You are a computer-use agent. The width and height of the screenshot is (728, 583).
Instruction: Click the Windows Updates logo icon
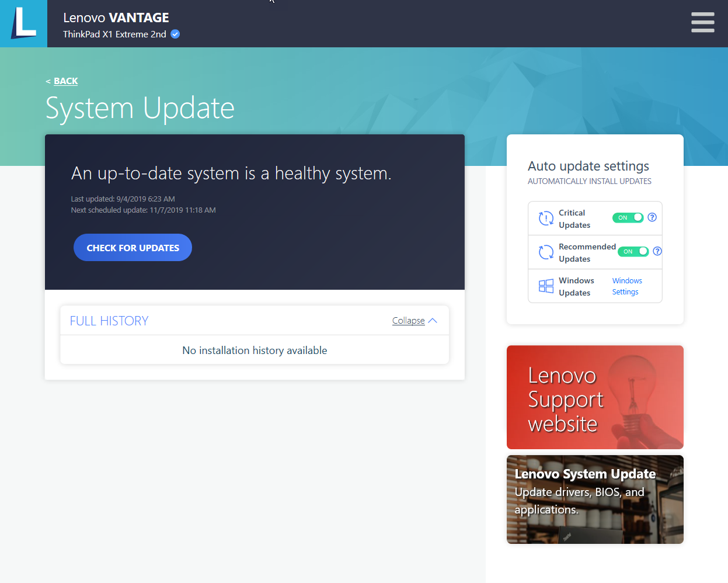coord(546,286)
